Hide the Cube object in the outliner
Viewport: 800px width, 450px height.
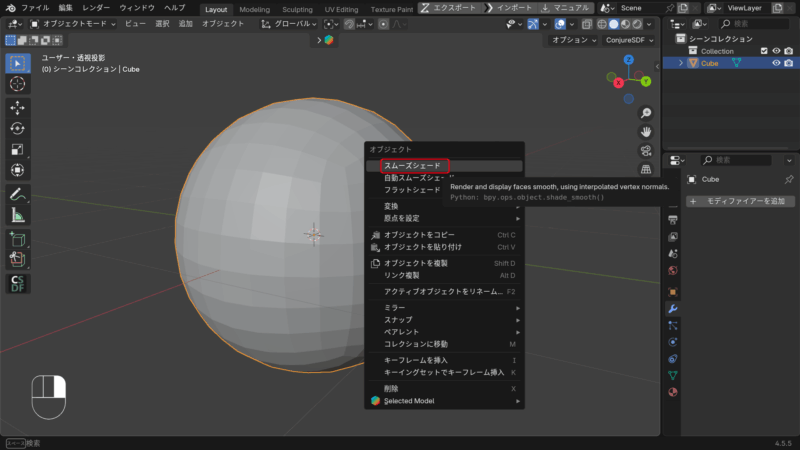(776, 63)
